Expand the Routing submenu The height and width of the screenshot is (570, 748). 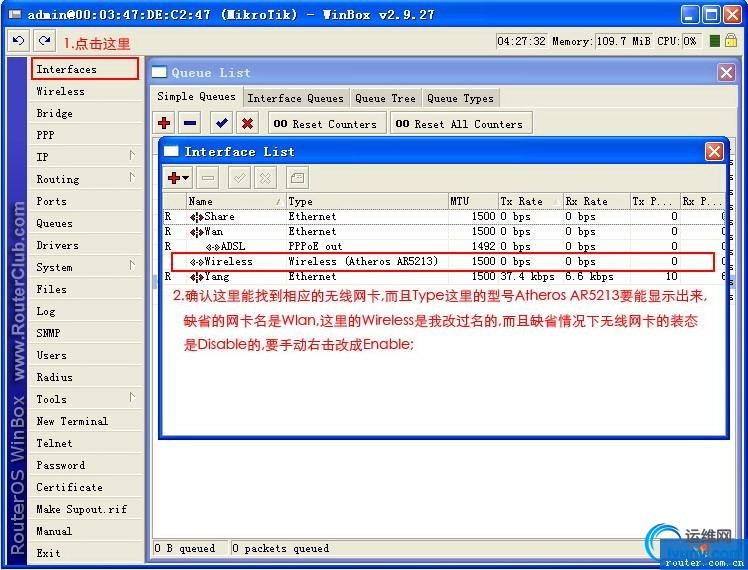point(86,179)
